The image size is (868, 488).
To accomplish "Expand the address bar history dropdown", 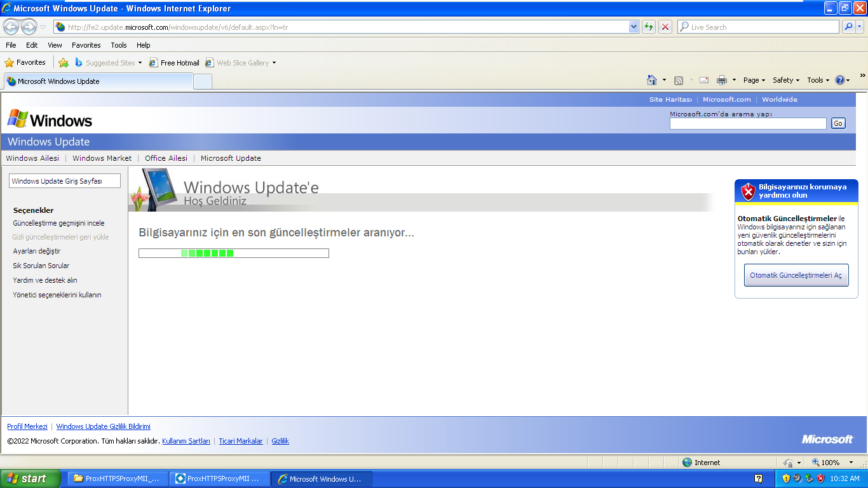I will tap(634, 27).
